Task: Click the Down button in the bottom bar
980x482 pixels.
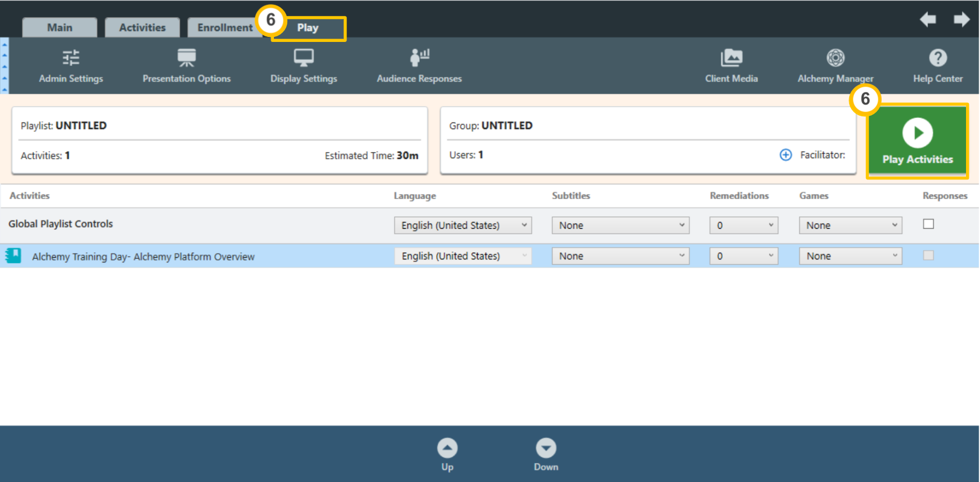Action: (x=546, y=454)
